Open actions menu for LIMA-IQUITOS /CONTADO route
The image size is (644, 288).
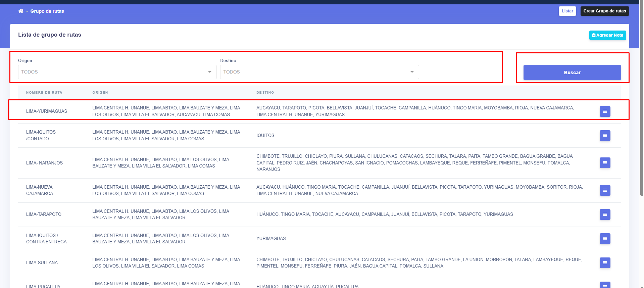coord(605,136)
